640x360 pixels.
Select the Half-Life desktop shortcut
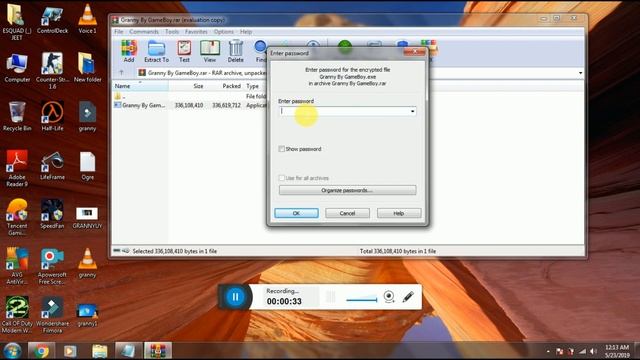tap(52, 117)
